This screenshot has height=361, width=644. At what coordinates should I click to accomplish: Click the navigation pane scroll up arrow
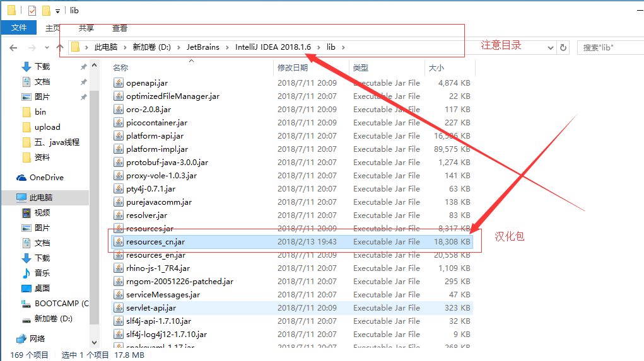point(94,66)
